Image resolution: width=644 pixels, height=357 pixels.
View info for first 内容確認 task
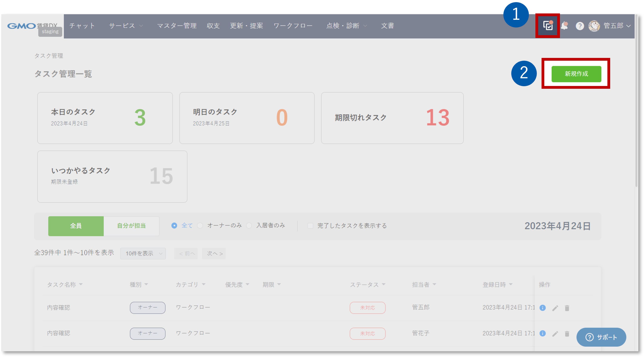543,308
